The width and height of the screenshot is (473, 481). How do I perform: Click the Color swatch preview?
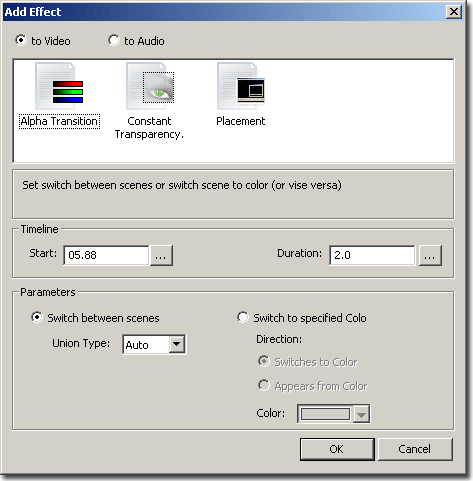325,414
